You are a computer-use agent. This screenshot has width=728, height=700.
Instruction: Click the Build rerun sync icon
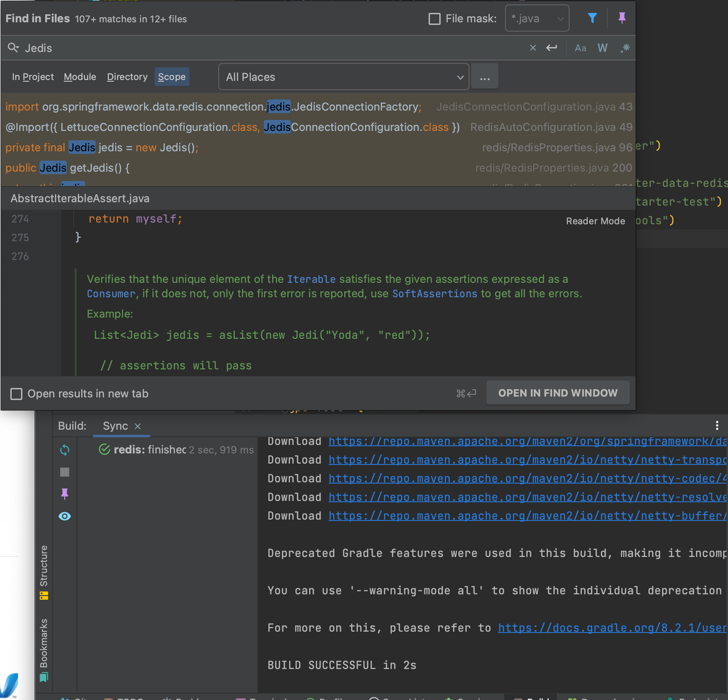[x=64, y=450]
